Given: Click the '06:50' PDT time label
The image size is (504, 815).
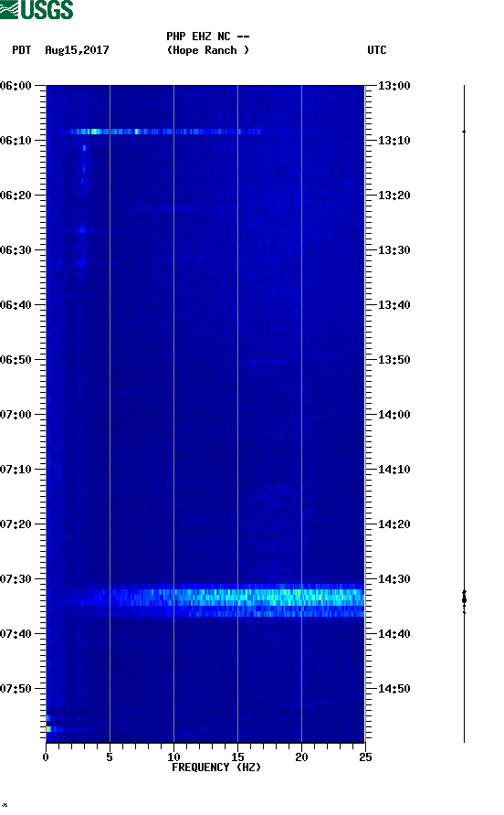Looking at the screenshot, I should (16, 360).
